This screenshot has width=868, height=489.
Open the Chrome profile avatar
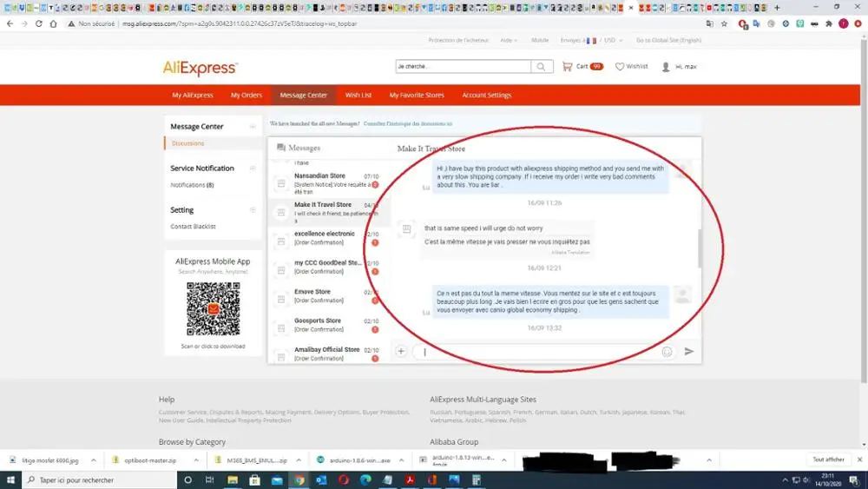843,23
